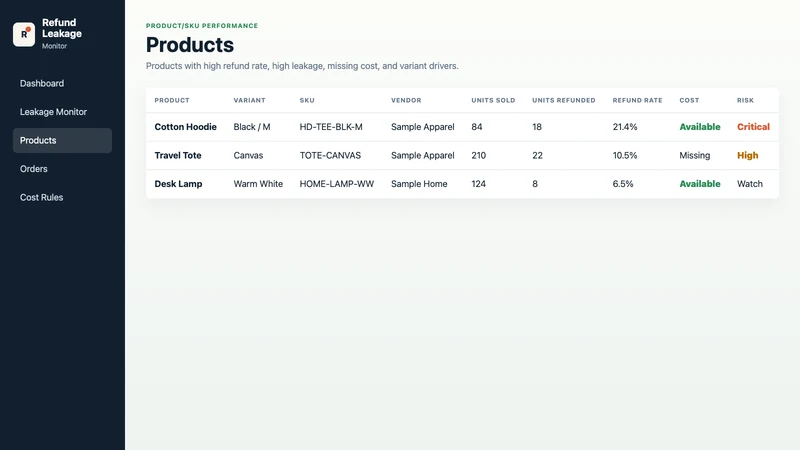The image size is (800, 450).
Task: Click Sample Apparel vendor in Travel Tote row
Action: (423, 156)
